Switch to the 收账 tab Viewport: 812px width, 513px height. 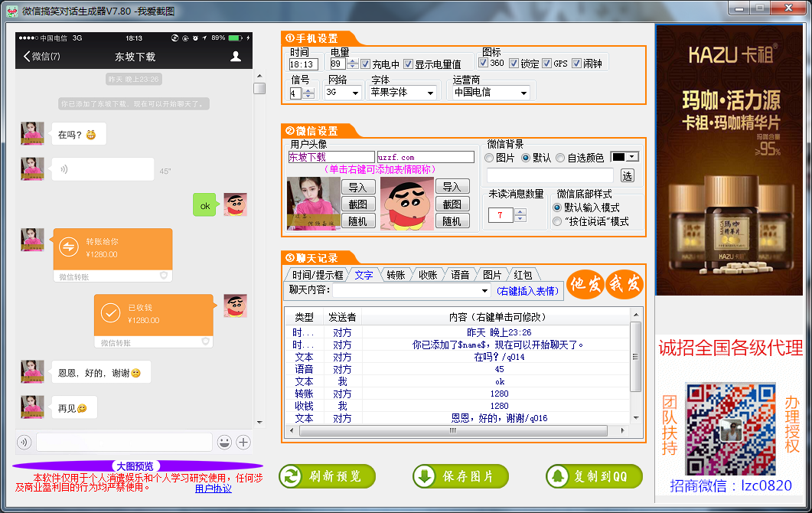click(x=428, y=275)
